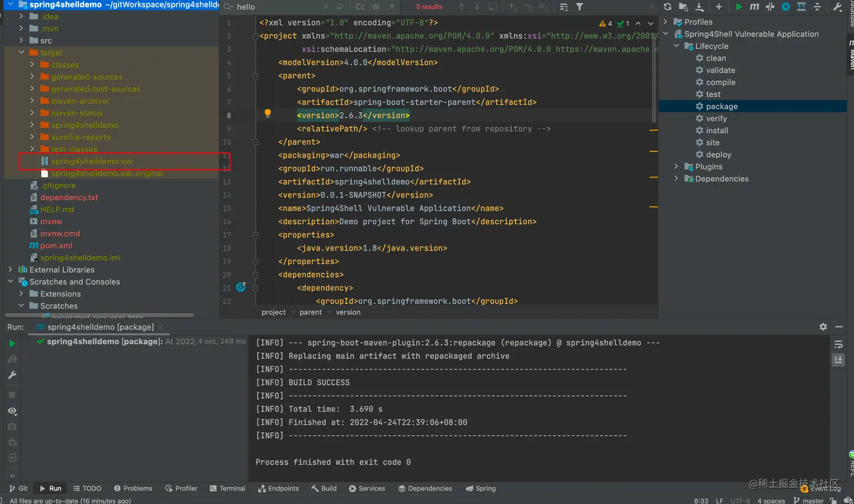This screenshot has height=504, width=854.
Task: Toggle Match Case 'Cc' in search bar
Action: pos(360,7)
